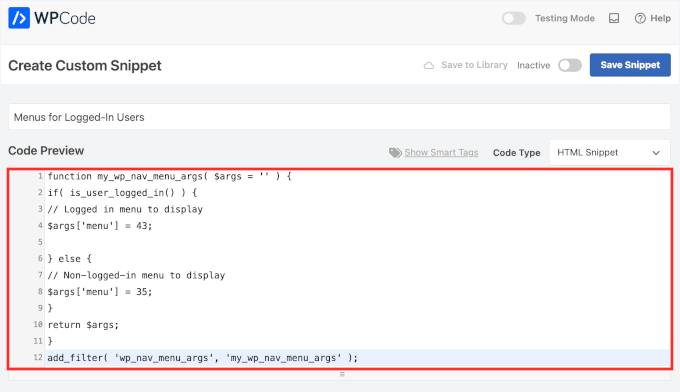Click code line 1 with function my_wp_nav_menu_args
This screenshot has width=680, height=392.
point(170,176)
